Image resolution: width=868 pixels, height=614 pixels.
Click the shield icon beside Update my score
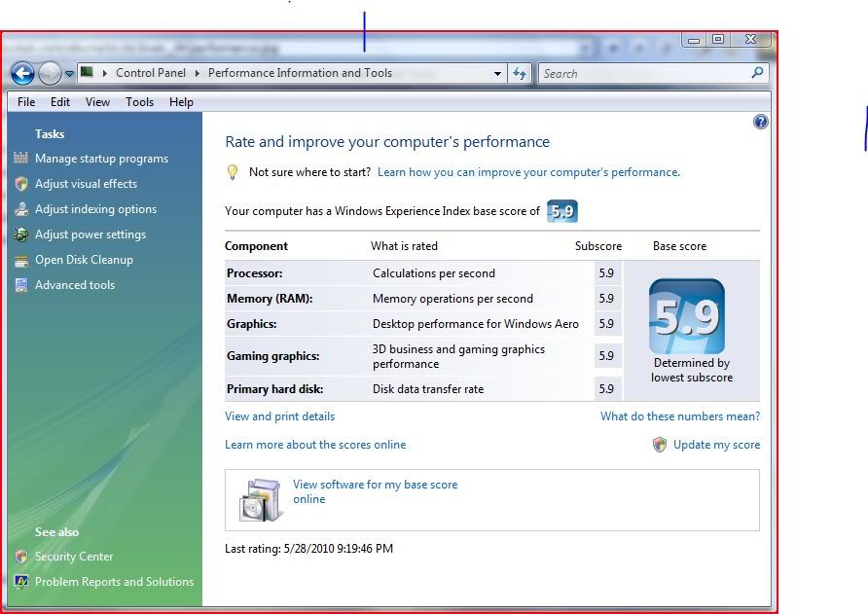(660, 445)
